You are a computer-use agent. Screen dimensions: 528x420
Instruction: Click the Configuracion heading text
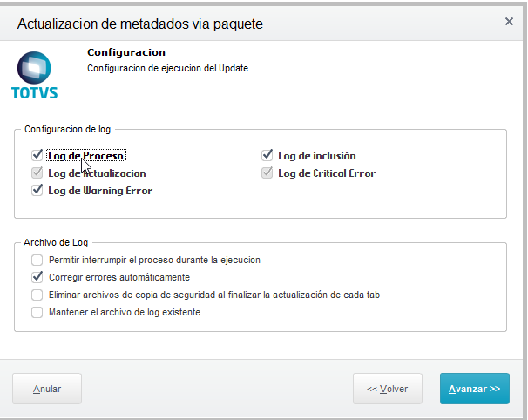click(x=126, y=52)
